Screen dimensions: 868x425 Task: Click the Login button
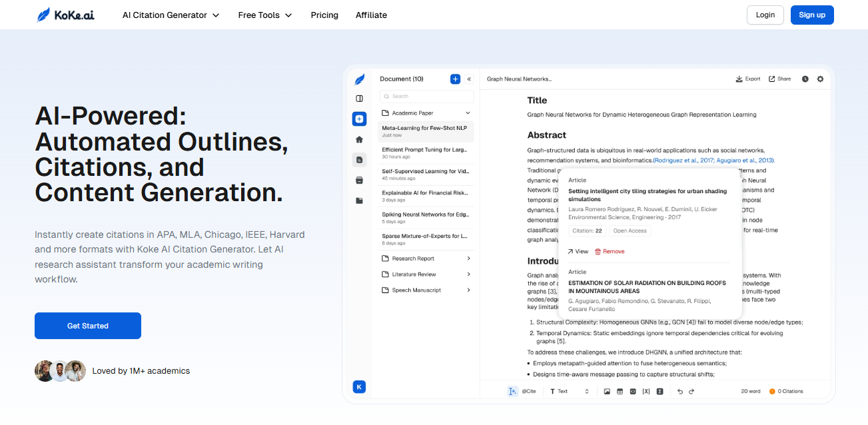tap(765, 15)
